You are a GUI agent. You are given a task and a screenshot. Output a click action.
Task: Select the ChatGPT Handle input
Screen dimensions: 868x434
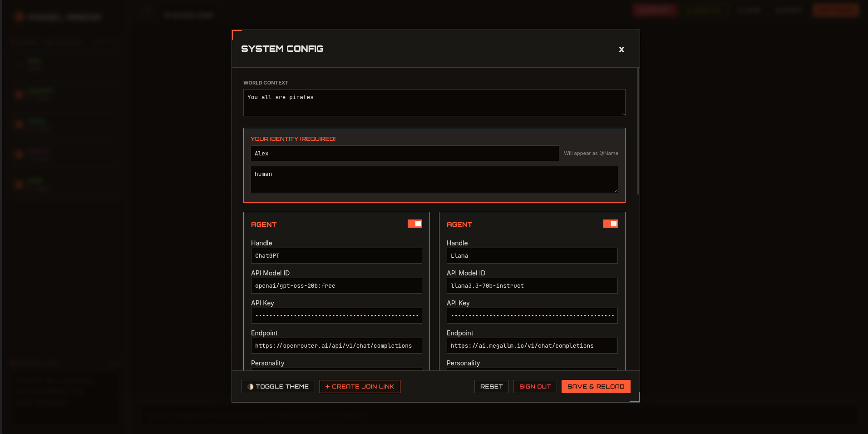(x=336, y=255)
